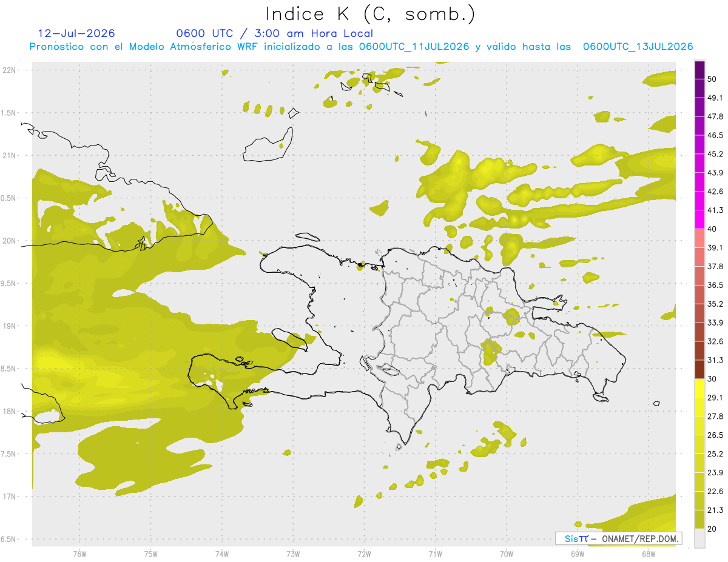Click the colorbar value 39.1
The image size is (728, 562).
point(715,247)
